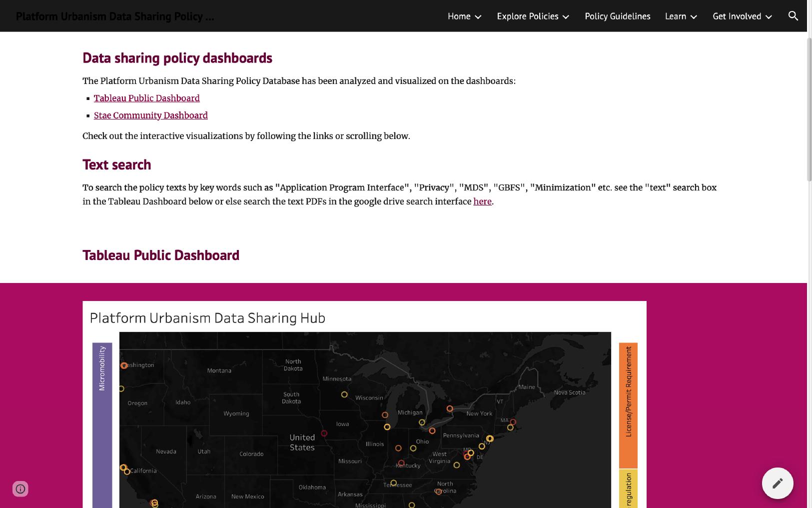812x508 pixels.
Task: Select the yellow regulation bar
Action: [x=628, y=489]
